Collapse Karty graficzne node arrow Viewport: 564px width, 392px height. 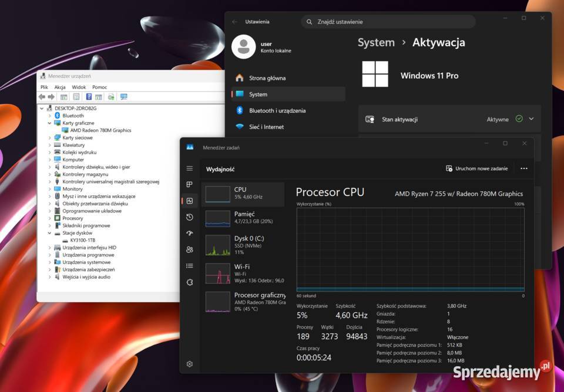coord(49,123)
